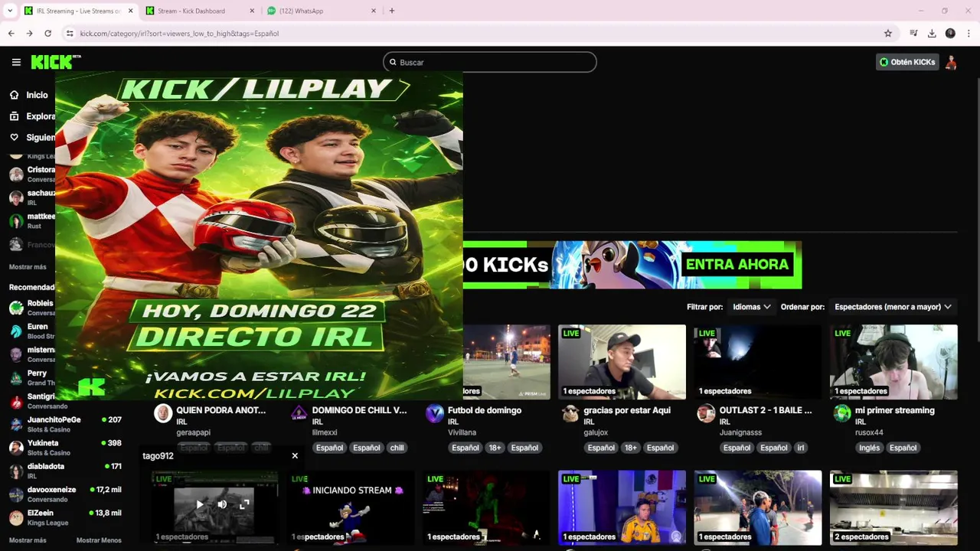Close the IRL Streaming browser tab
This screenshot has height=551, width=980.
130,11
